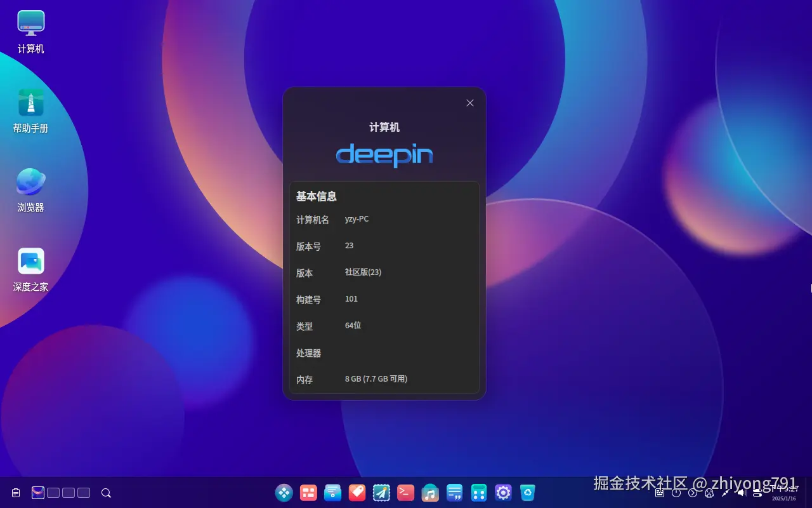Click the deepin logo in the dialog
The width and height of the screenshot is (812, 508).
[x=384, y=155]
